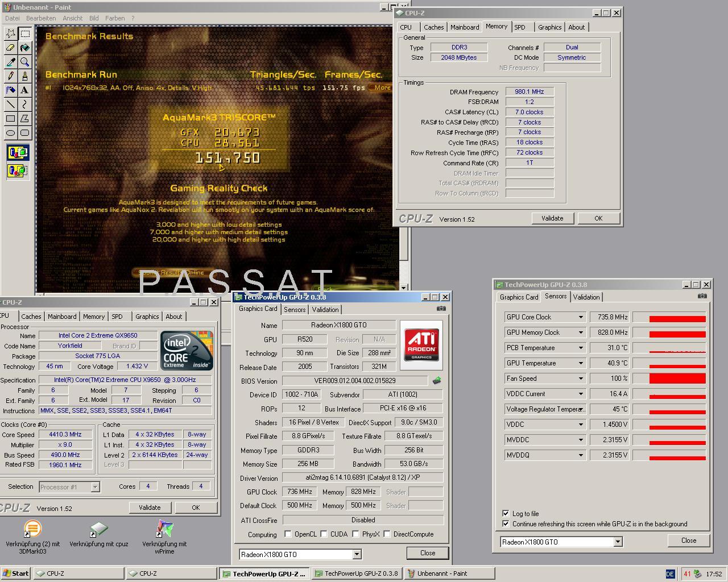Expand the Fan Speed sensor dropdown

point(581,379)
